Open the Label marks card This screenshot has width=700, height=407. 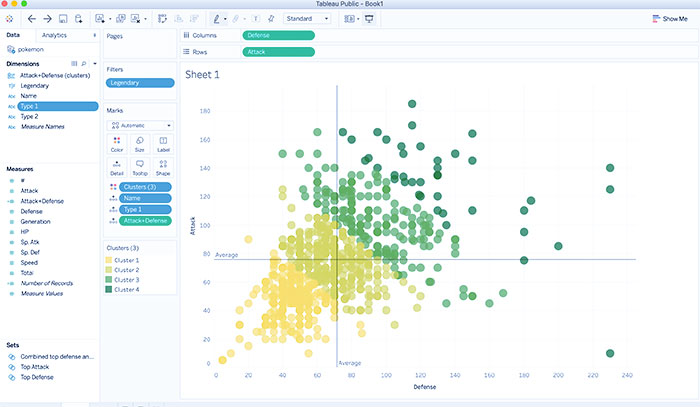[x=163, y=144]
